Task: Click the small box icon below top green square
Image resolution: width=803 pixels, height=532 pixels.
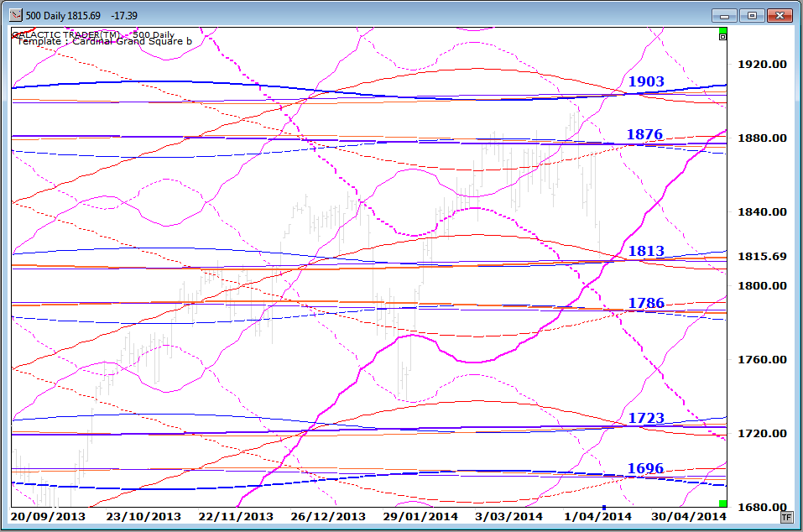Action: [x=722, y=37]
